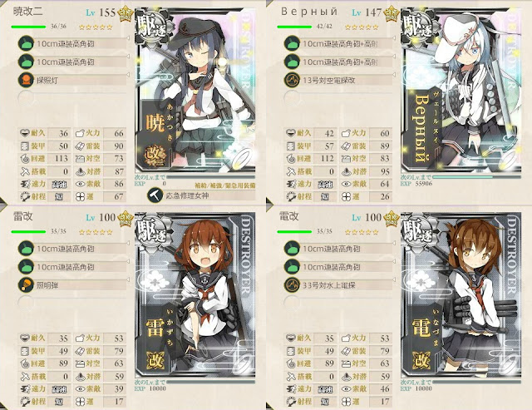Viewport: 532px width, 410px height.
Task: Expand 暁改二's first 10cm連装高角砲 slot arrow
Action: click(128, 38)
